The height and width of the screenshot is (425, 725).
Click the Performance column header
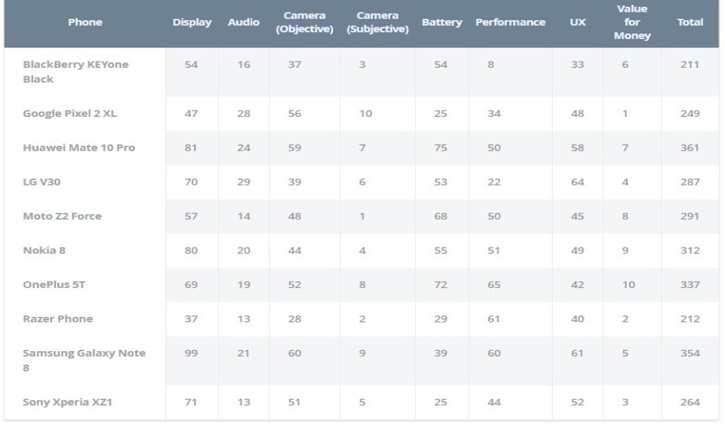pos(510,22)
